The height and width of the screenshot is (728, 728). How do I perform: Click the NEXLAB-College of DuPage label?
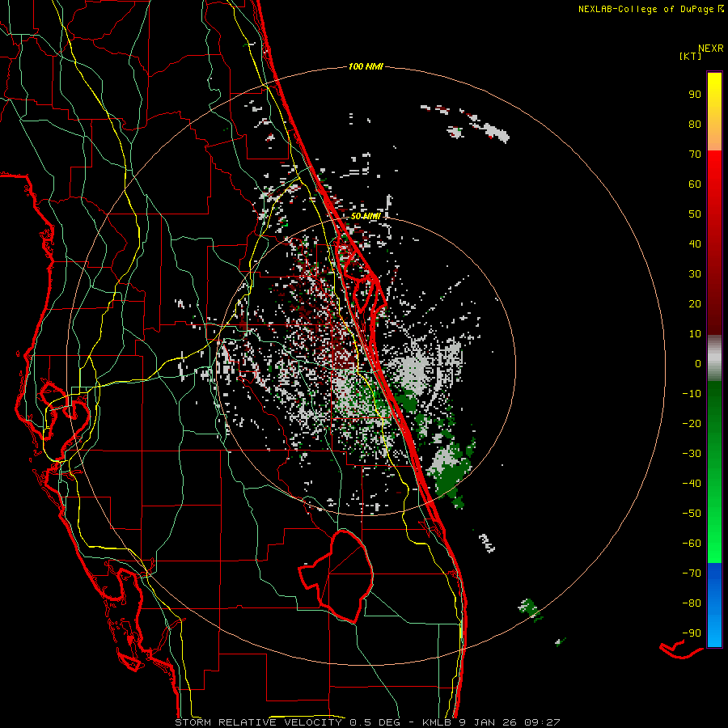[x=650, y=9]
